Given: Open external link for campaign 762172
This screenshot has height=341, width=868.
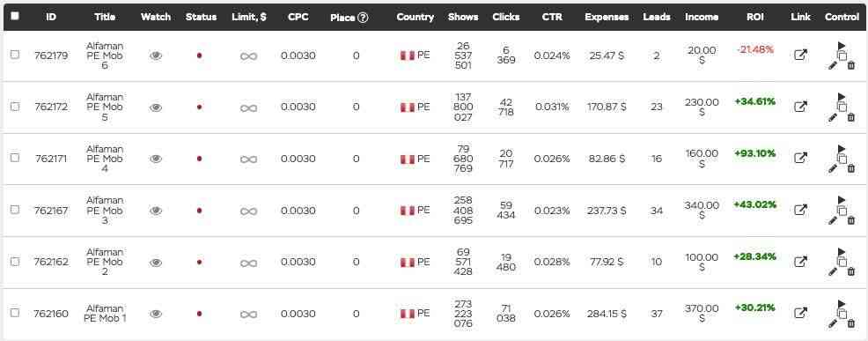Looking at the screenshot, I should [x=800, y=107].
